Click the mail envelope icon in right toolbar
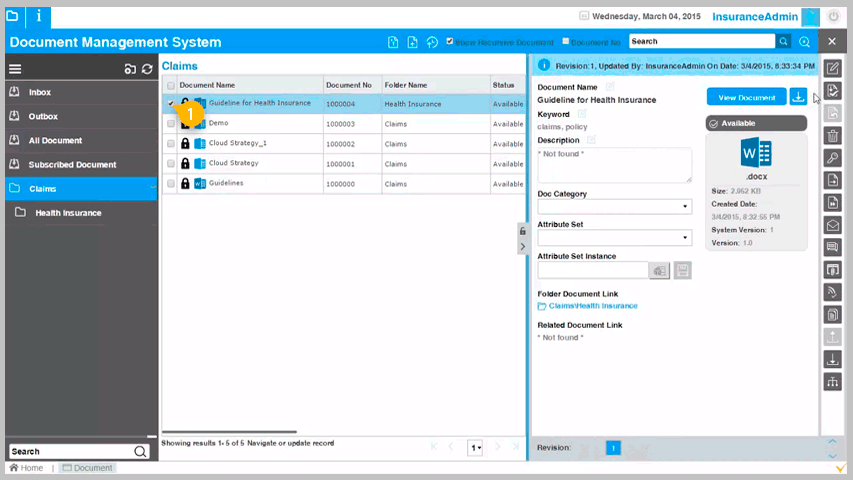 832,225
